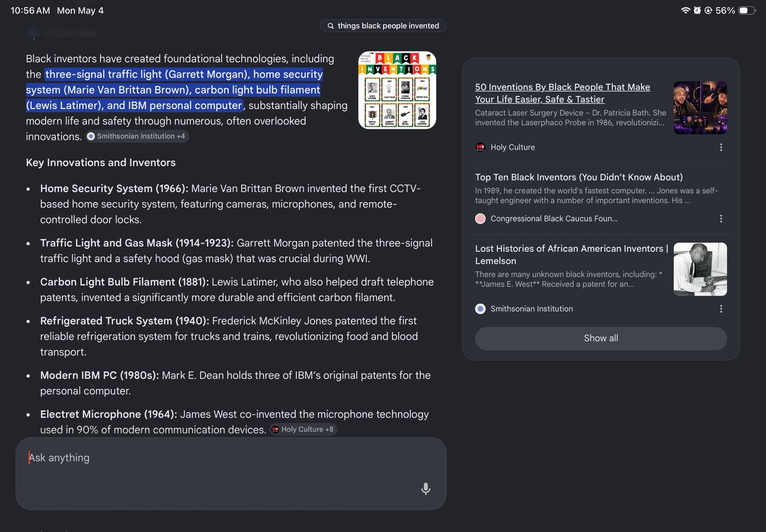The height and width of the screenshot is (532, 766).
Task: Tap 'Modern IBM PC (1980s):' label
Action: click(x=100, y=375)
